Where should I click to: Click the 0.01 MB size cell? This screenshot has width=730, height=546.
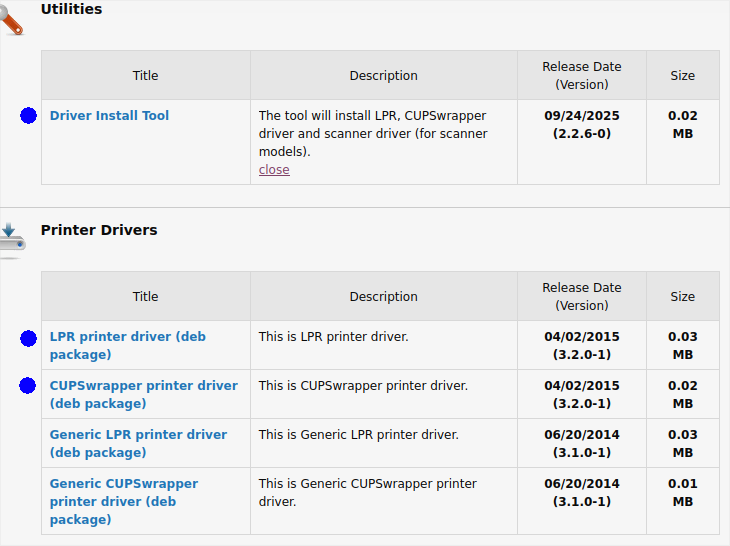pos(682,493)
